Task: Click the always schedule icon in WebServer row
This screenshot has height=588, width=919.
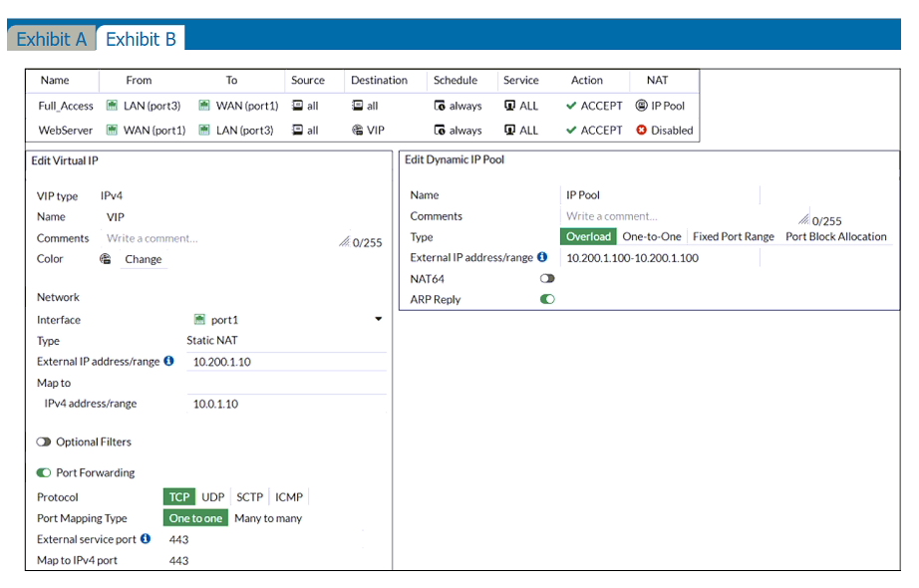Action: tap(440, 131)
